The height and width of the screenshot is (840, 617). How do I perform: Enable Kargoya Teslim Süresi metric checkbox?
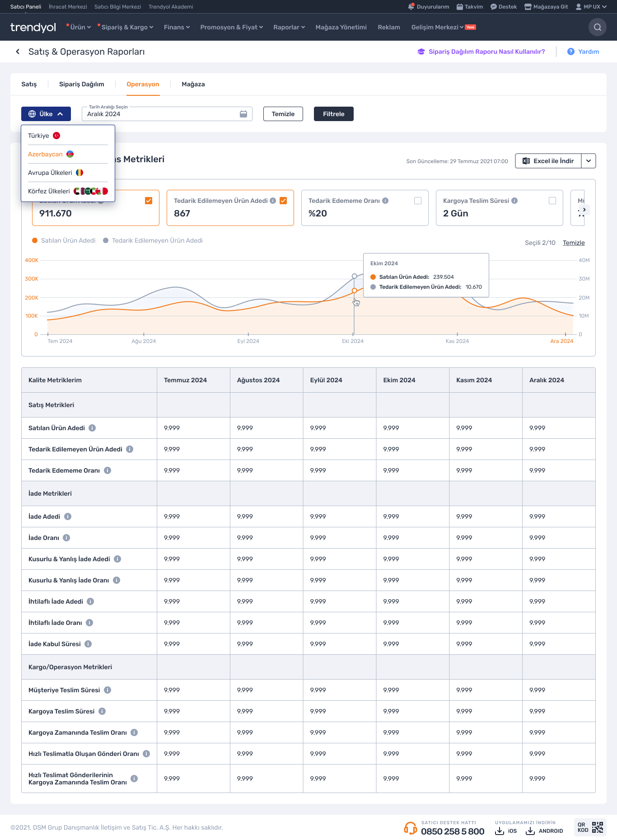552,201
